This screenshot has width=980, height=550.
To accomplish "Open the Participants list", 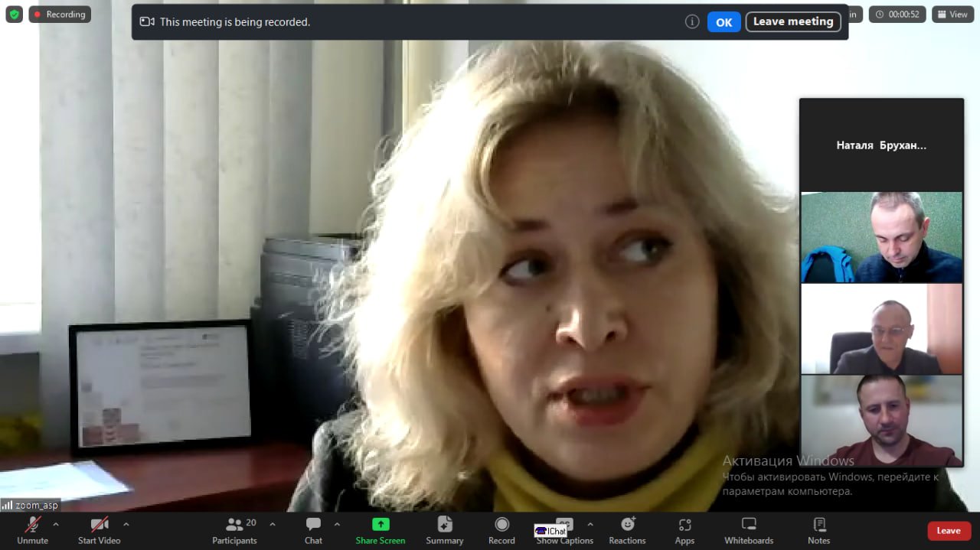I will (234, 530).
